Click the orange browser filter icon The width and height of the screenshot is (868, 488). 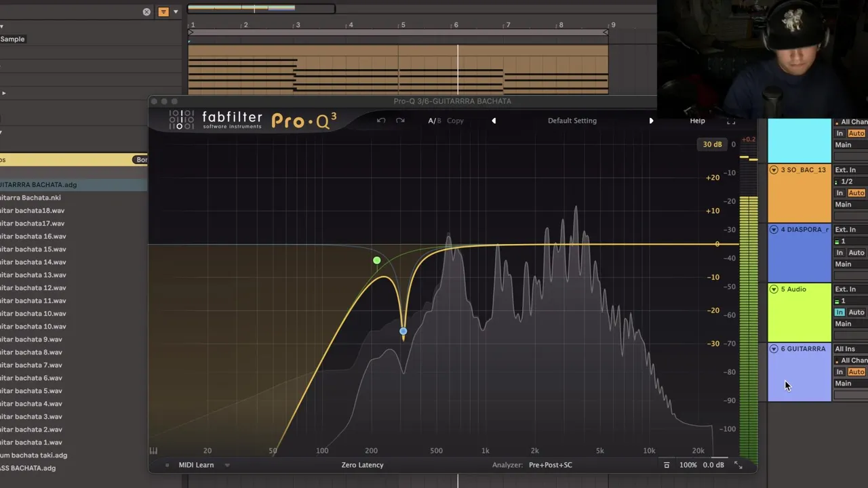point(163,12)
